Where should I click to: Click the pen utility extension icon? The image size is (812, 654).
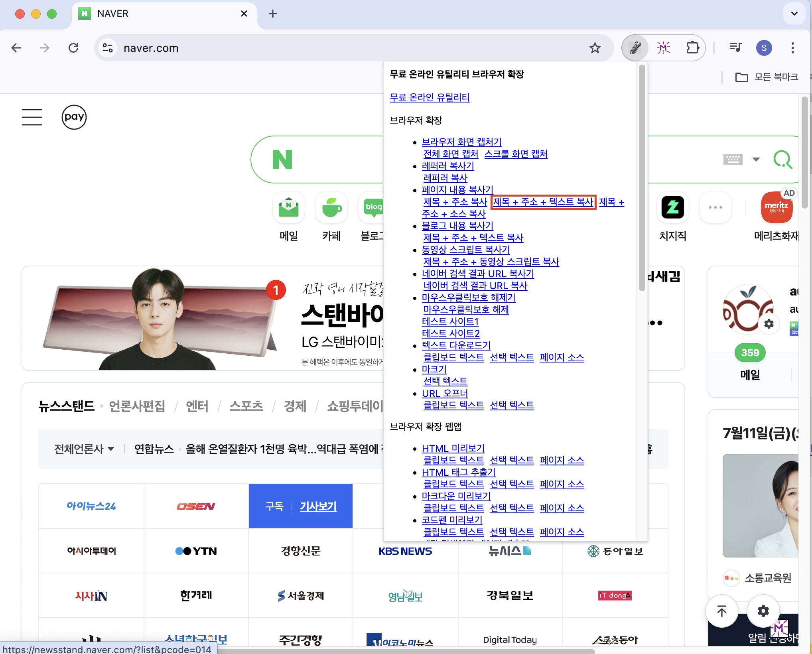(x=635, y=48)
